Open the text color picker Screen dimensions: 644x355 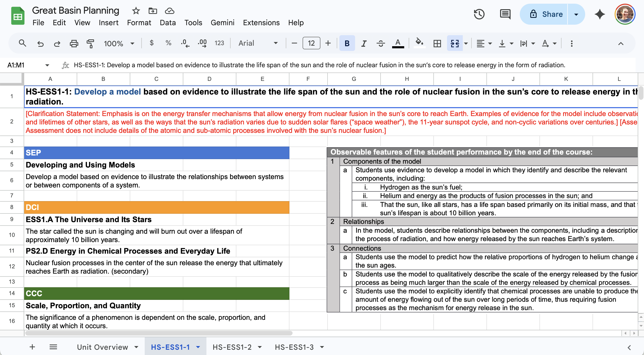pyautogui.click(x=398, y=43)
